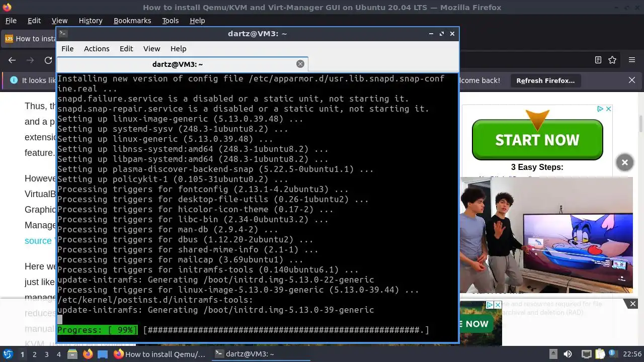Select the dartz@VM3 terminal tab
The image size is (644, 362).
pyautogui.click(x=177, y=64)
